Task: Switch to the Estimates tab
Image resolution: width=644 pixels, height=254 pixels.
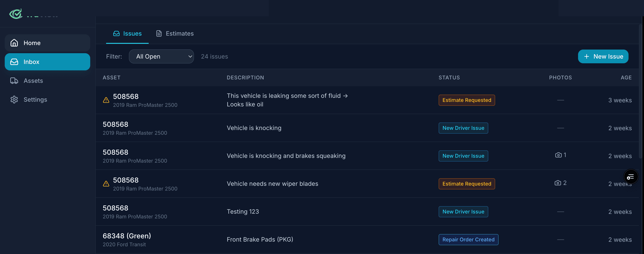Action: 174,33
